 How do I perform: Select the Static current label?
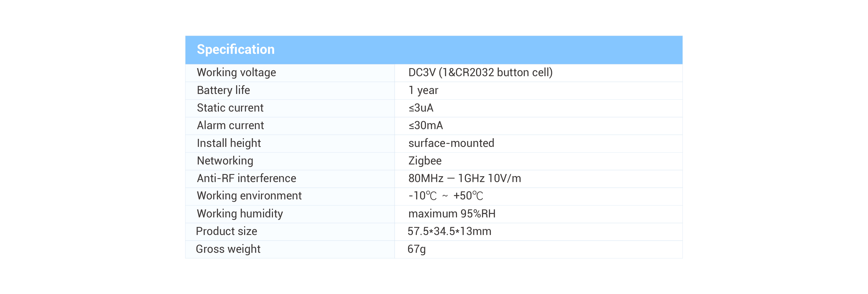pyautogui.click(x=230, y=108)
